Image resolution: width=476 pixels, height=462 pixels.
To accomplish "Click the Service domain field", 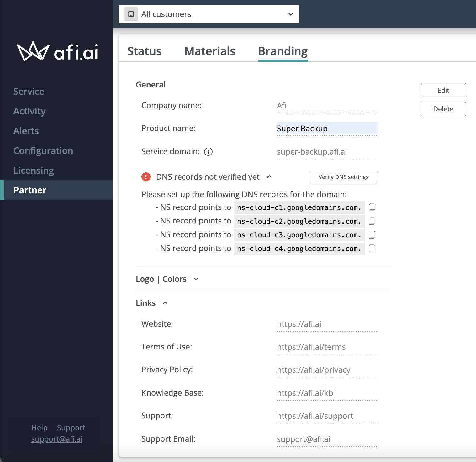I will tap(327, 152).
